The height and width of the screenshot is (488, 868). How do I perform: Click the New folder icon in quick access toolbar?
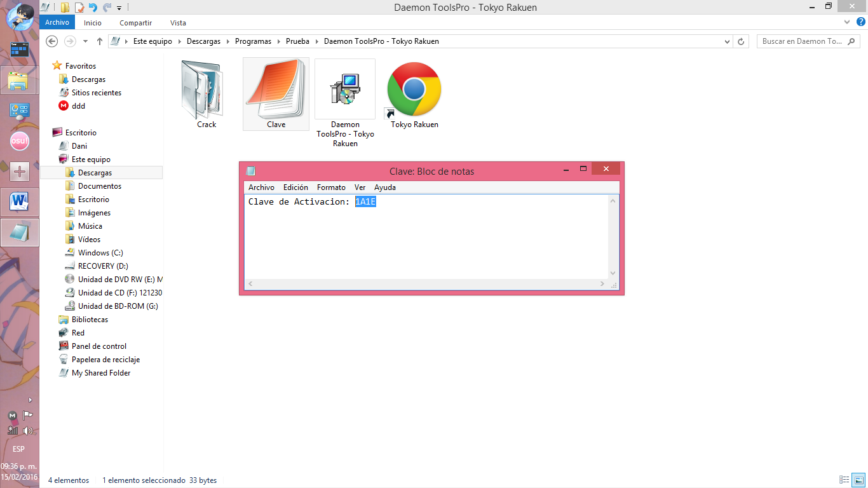(x=65, y=8)
